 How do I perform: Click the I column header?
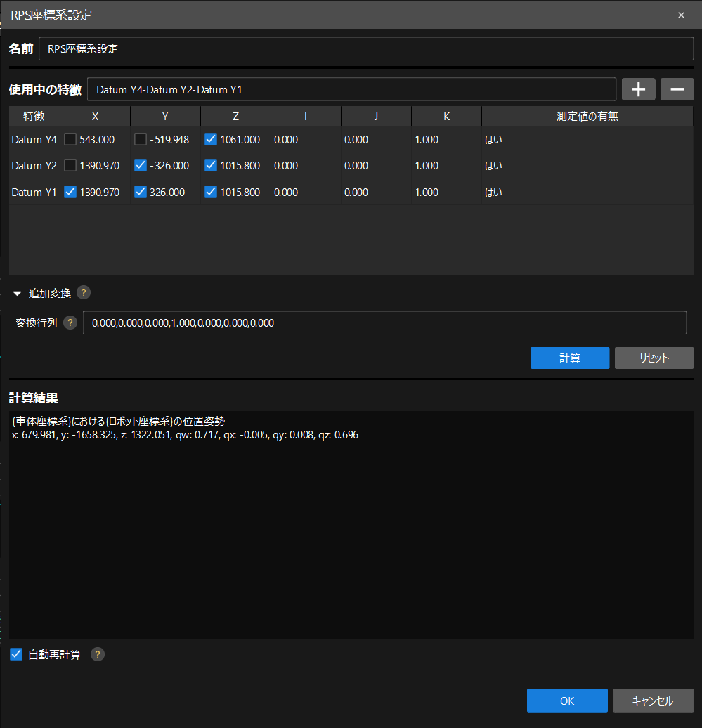[306, 116]
